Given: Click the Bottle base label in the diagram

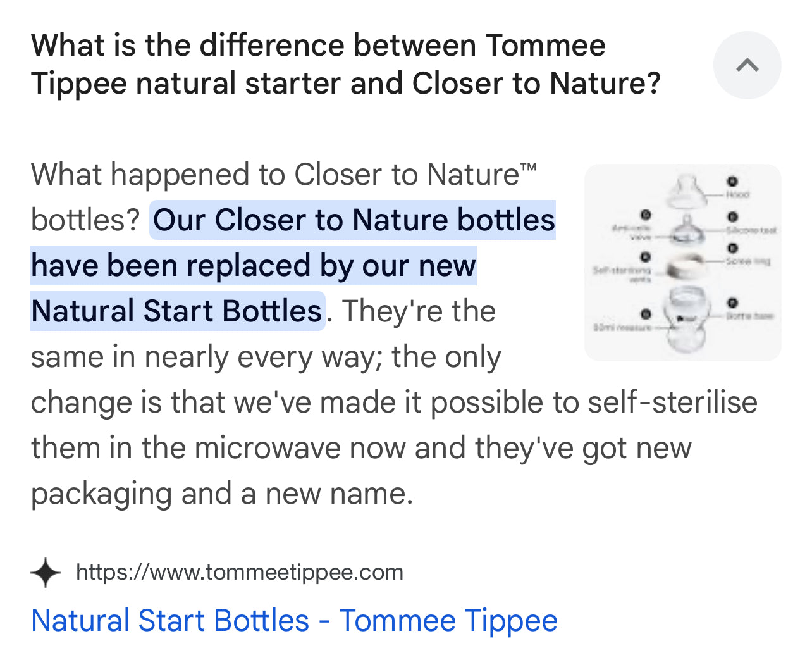Looking at the screenshot, I should [x=749, y=315].
